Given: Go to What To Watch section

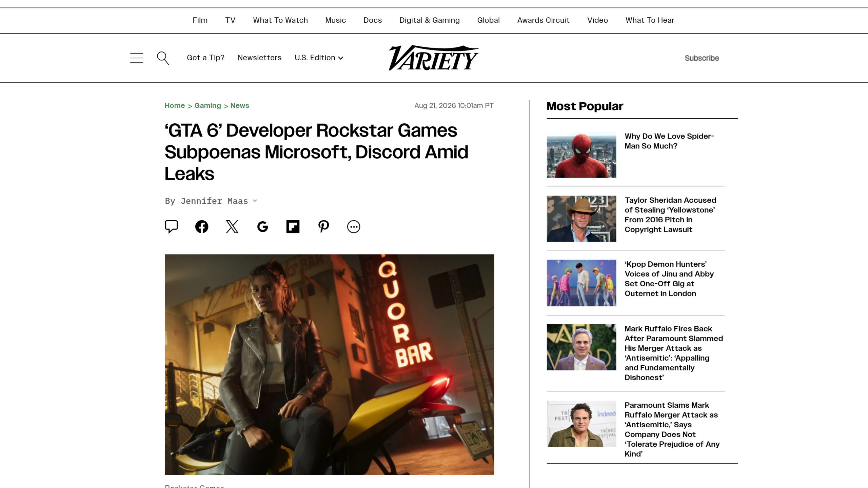Looking at the screenshot, I should pos(280,20).
